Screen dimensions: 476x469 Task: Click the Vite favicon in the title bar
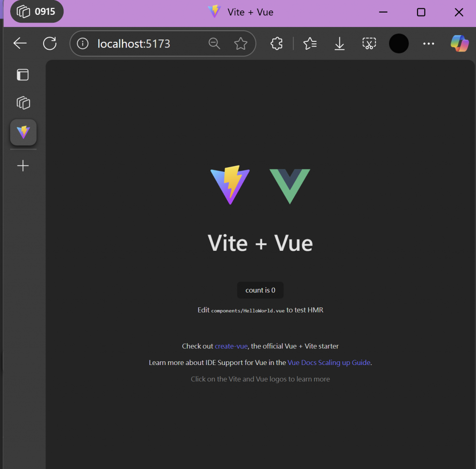pos(214,12)
